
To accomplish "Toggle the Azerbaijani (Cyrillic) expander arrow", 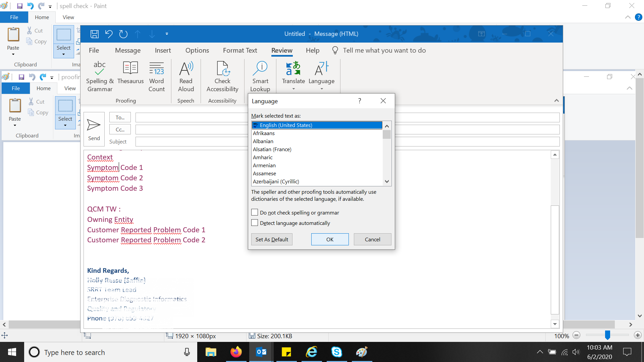I will (x=386, y=181).
